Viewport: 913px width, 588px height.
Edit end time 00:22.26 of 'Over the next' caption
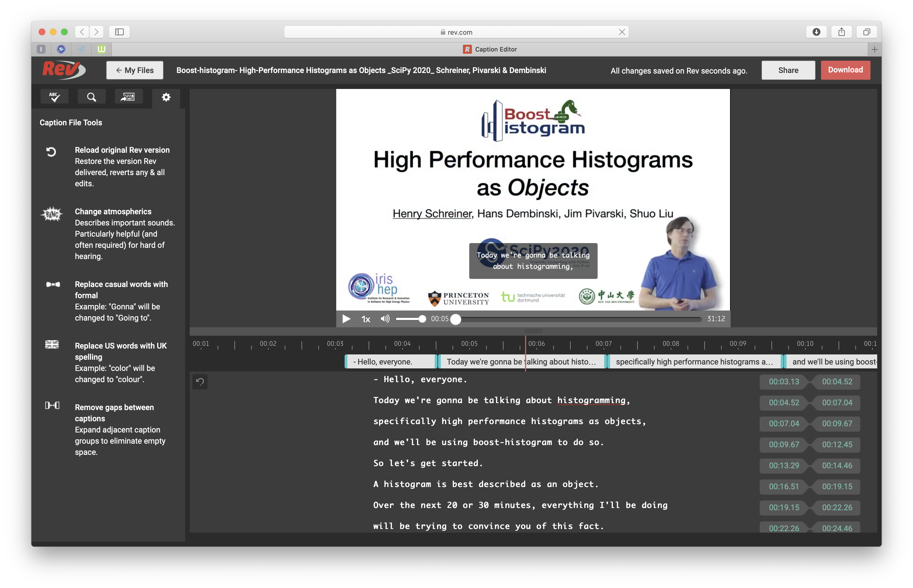tap(837, 507)
